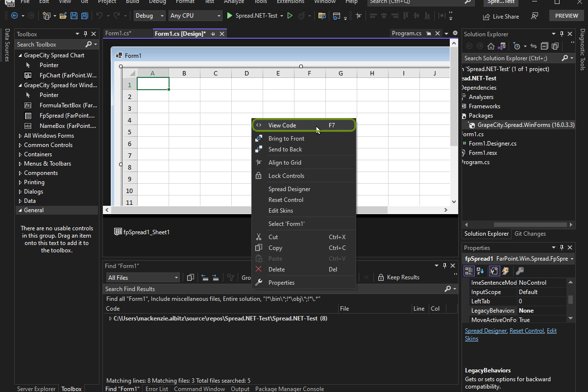
Task: Switch Properties panel to Categorized view
Action: pos(469,270)
